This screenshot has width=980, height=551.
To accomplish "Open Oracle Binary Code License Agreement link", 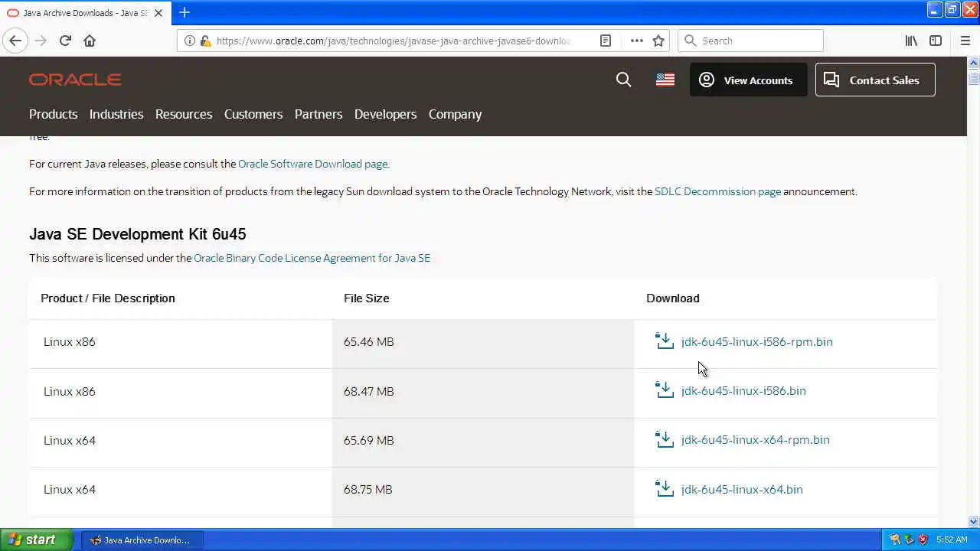I will pyautogui.click(x=312, y=258).
